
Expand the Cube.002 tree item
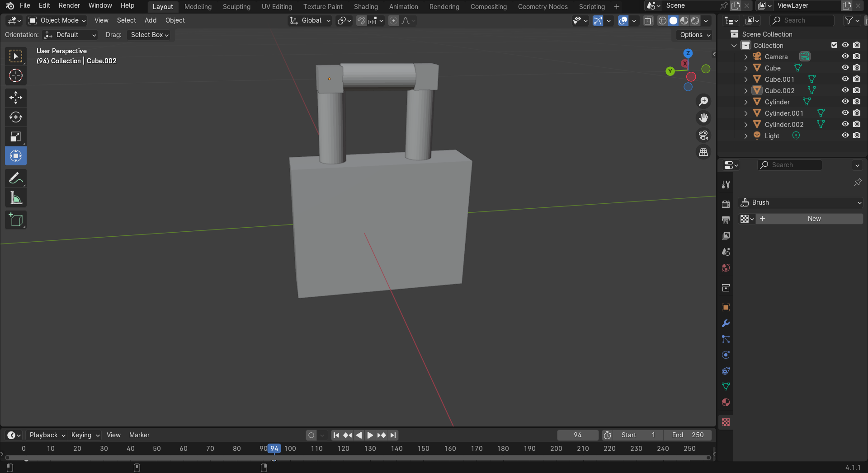point(746,91)
